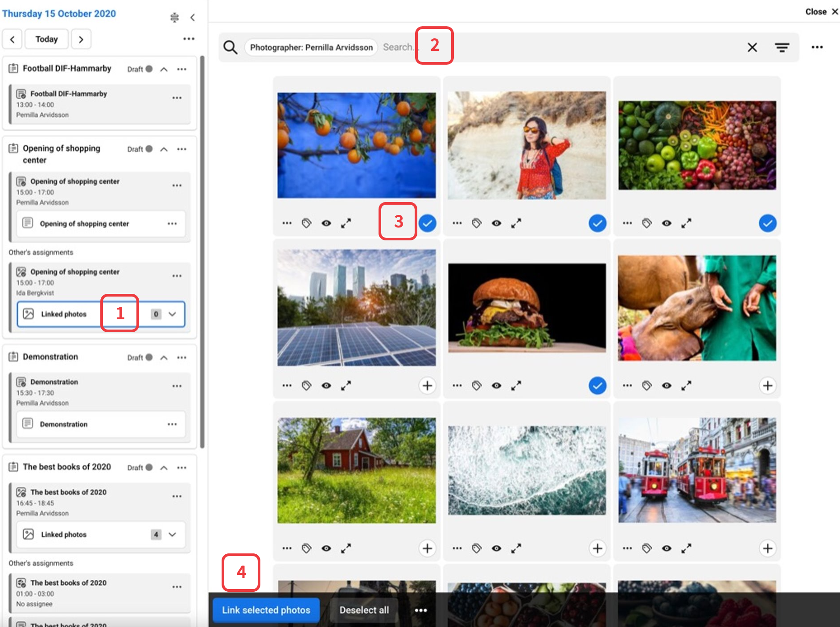
Task: Expand Linked photos dropdown showing 0
Action: (173, 314)
